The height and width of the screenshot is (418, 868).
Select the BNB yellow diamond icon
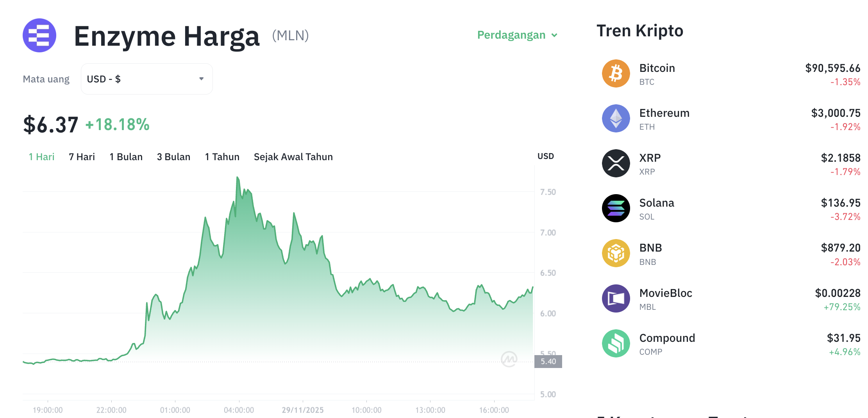click(616, 253)
